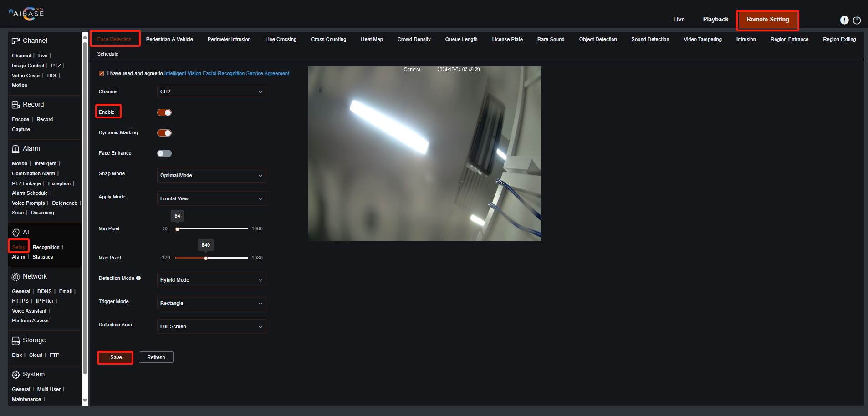This screenshot has width=868, height=416.
Task: Open Voice Prompts settings
Action: point(28,203)
